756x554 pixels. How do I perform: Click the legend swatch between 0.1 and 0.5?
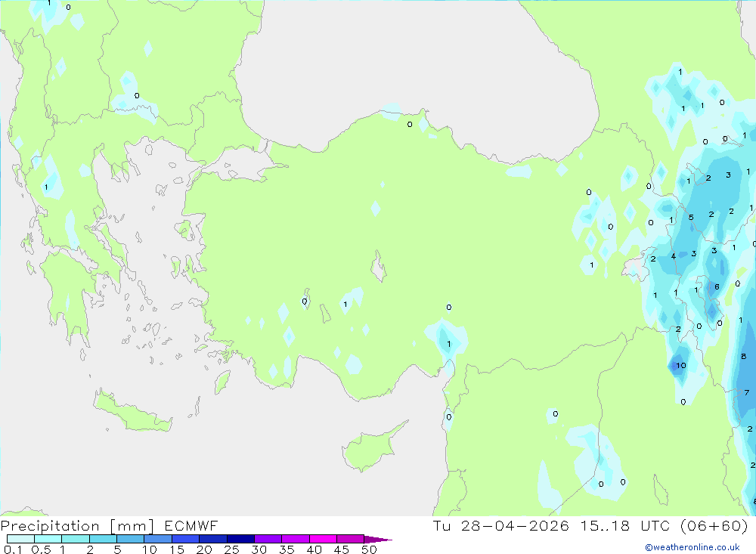(x=20, y=539)
